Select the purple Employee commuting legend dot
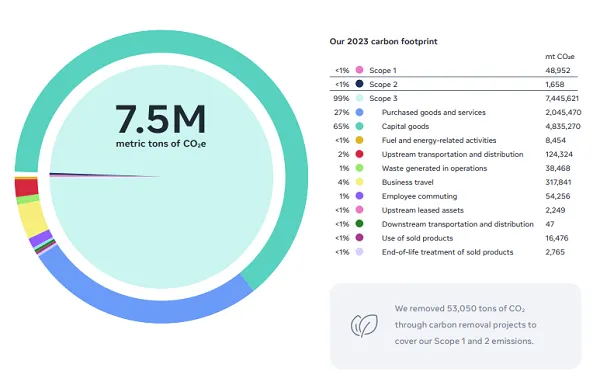The image size is (600, 378). point(359,196)
